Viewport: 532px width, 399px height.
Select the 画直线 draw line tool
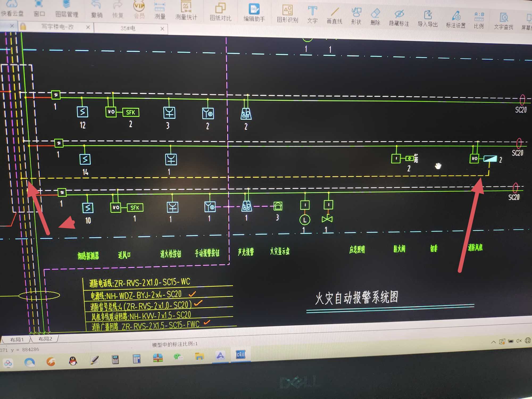(x=334, y=15)
